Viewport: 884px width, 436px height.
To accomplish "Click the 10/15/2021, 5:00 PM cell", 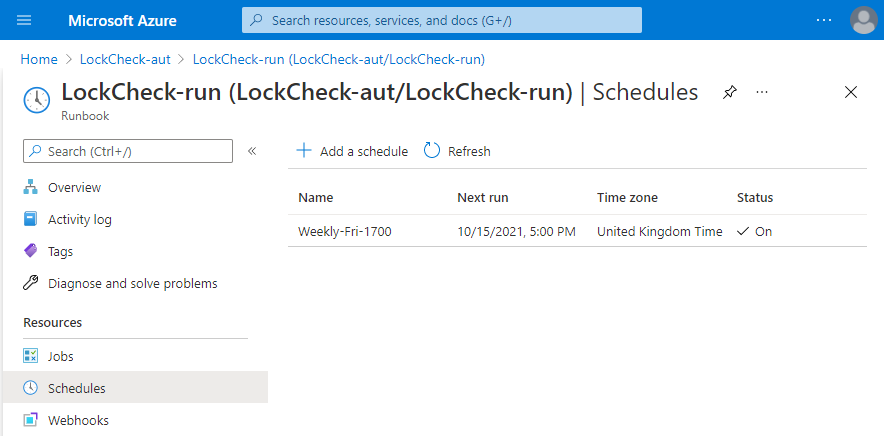I will (516, 231).
